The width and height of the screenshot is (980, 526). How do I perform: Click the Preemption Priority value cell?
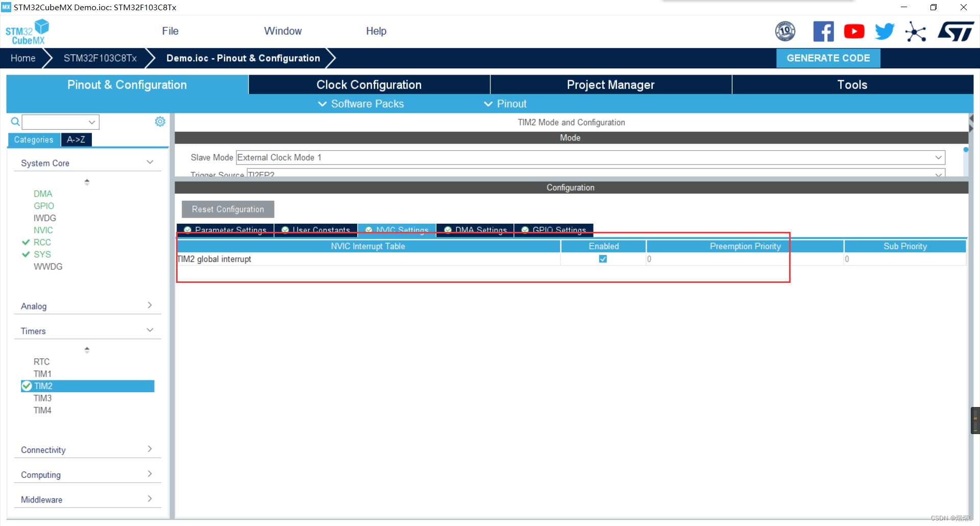coord(745,259)
